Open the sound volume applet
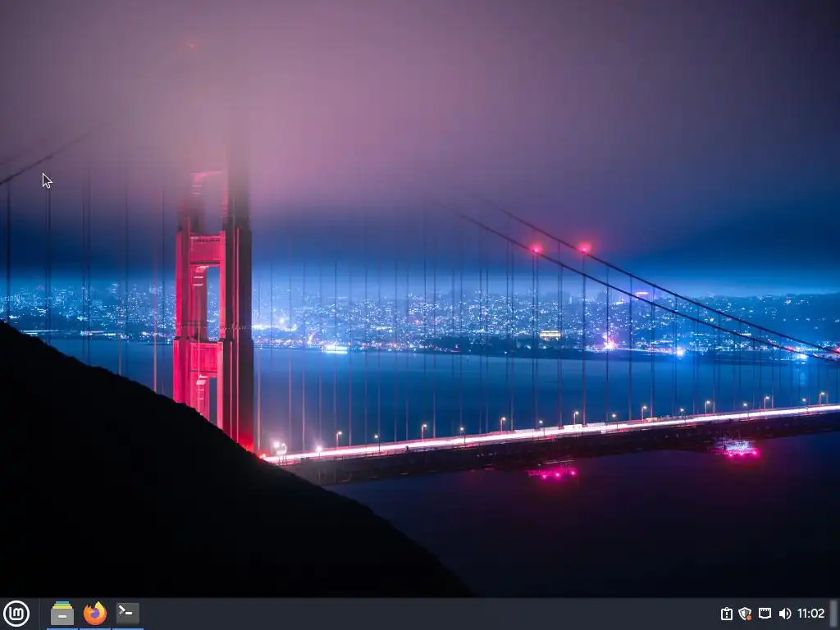 coord(785,614)
